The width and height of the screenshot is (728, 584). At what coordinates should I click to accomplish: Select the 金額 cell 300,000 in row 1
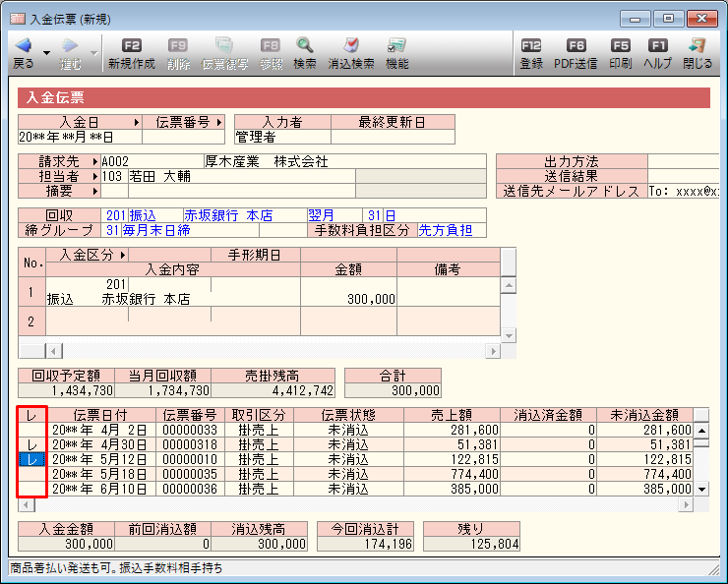pyautogui.click(x=348, y=292)
